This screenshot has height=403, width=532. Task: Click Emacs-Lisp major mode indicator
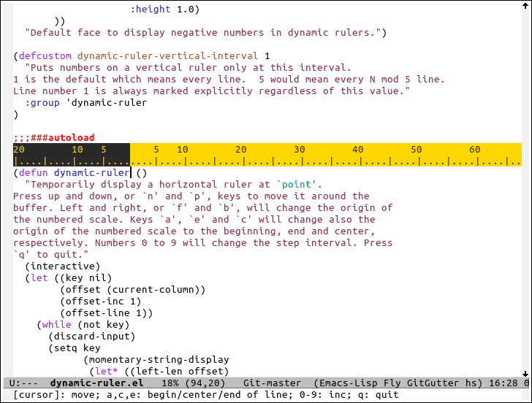pos(348,383)
